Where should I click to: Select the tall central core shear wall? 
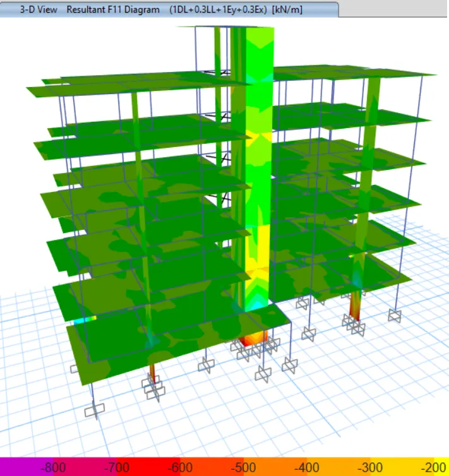(258, 170)
